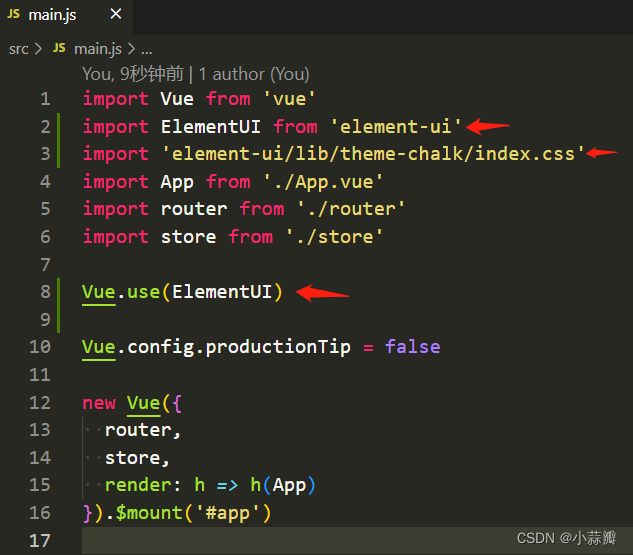Click line number 12 for new Vue
The height and width of the screenshot is (555, 633).
point(40,402)
